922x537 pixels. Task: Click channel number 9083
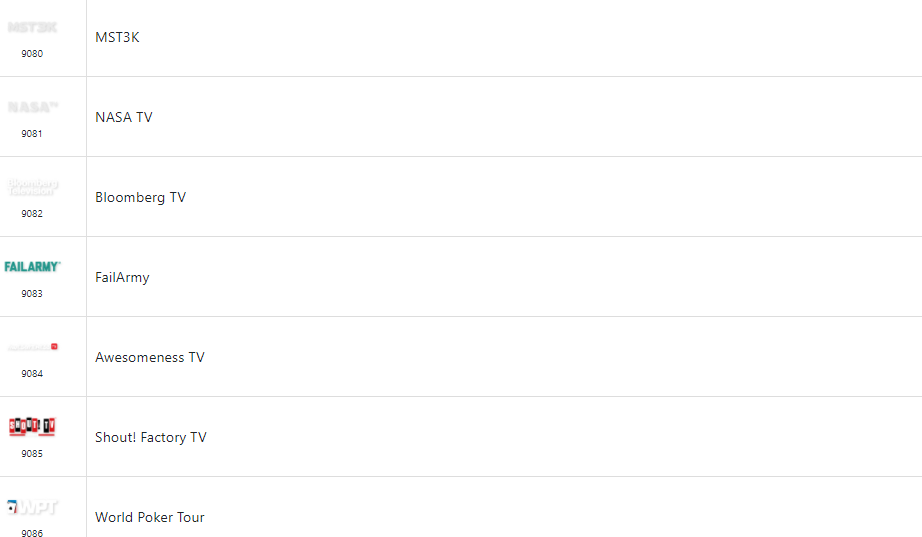(32, 294)
